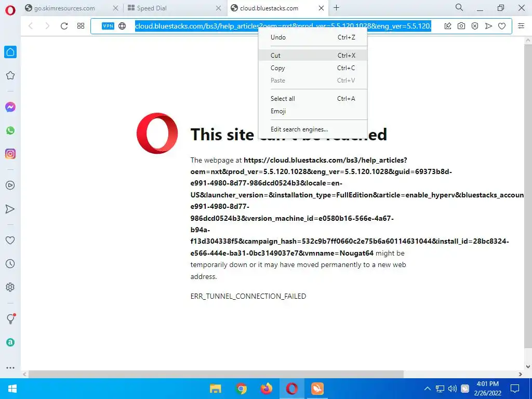Add page to bookmarks heart icon
The width and height of the screenshot is (532, 399).
tap(502, 26)
